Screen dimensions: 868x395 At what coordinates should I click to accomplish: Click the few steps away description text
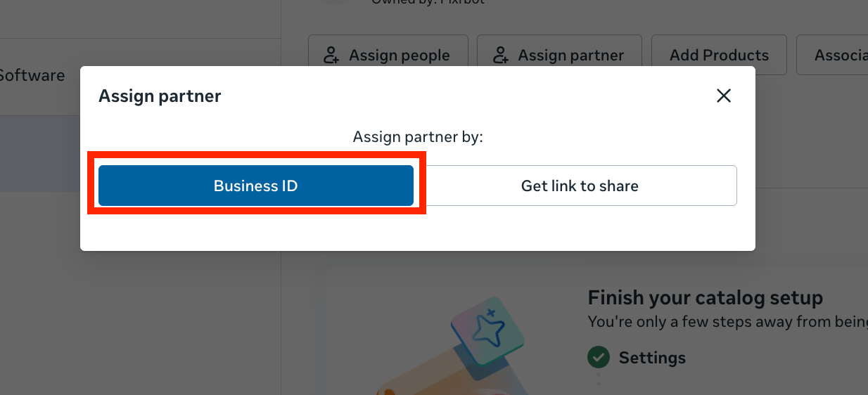coord(728,321)
